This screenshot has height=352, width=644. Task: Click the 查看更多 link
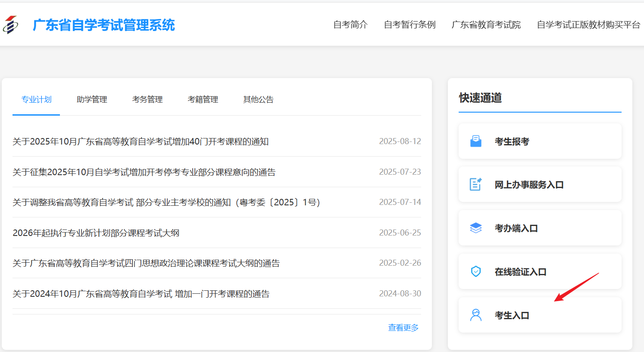coord(403,328)
